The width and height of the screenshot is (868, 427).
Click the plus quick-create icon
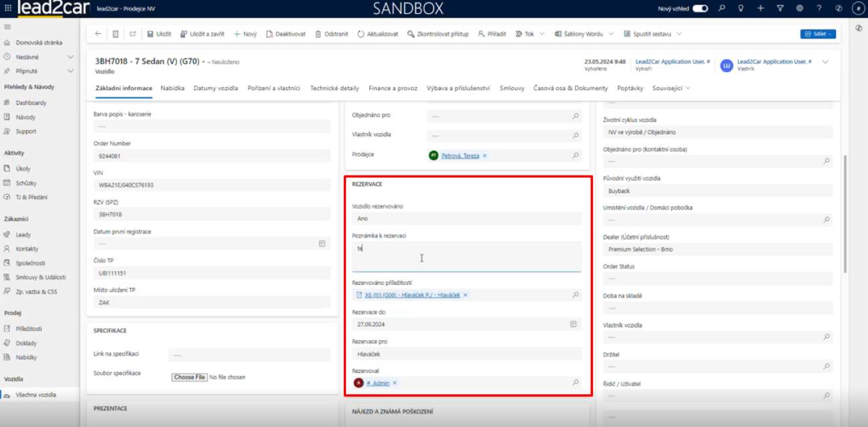click(x=761, y=9)
